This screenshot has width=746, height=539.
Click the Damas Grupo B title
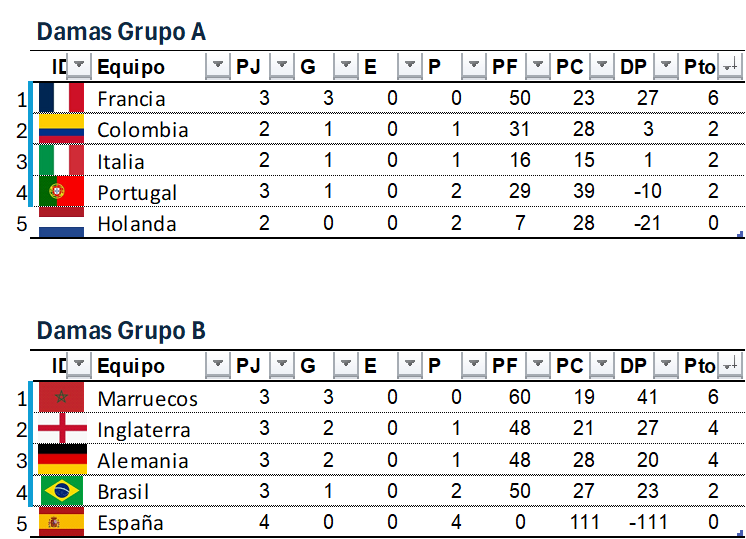coord(121,331)
